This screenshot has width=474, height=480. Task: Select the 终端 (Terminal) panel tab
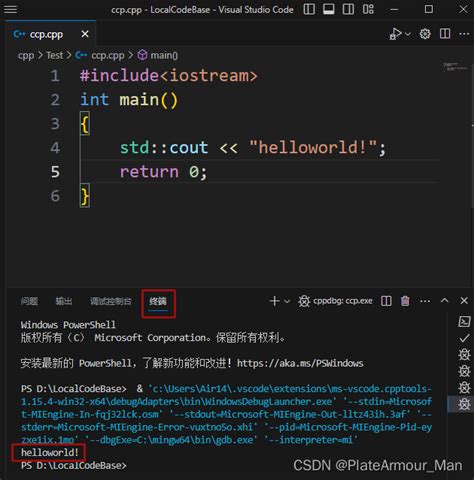158,302
